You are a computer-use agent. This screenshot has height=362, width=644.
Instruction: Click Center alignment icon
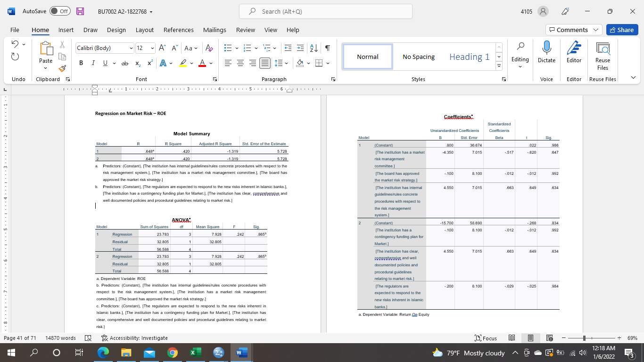pos(240,63)
